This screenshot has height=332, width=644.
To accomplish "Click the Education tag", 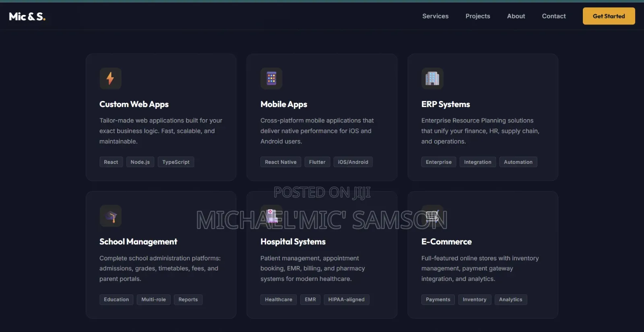I will [116, 300].
